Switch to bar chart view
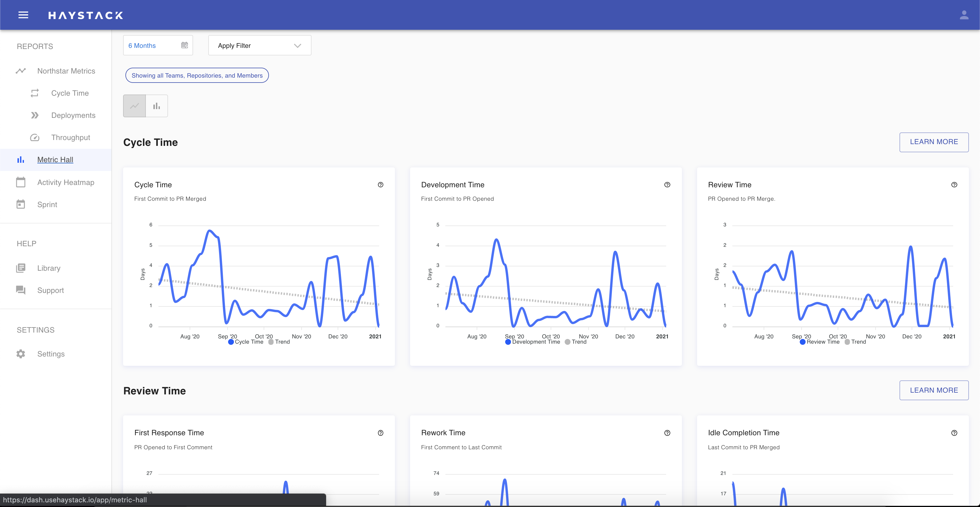 (x=156, y=106)
